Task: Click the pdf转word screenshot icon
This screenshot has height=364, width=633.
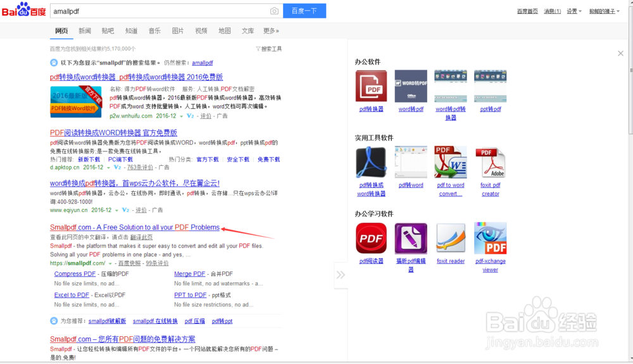Action: click(411, 162)
